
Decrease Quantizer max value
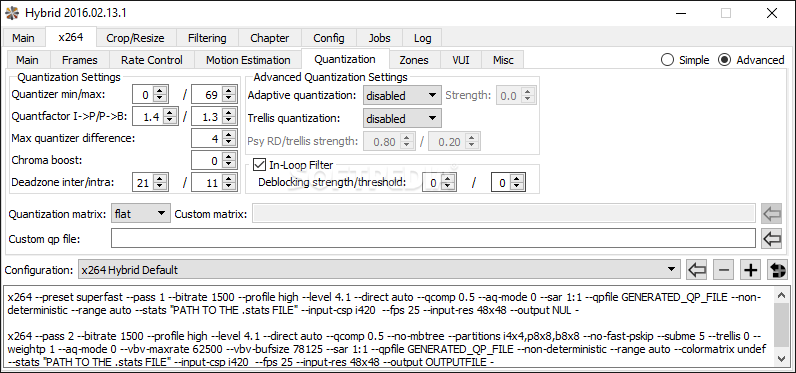(228, 98)
